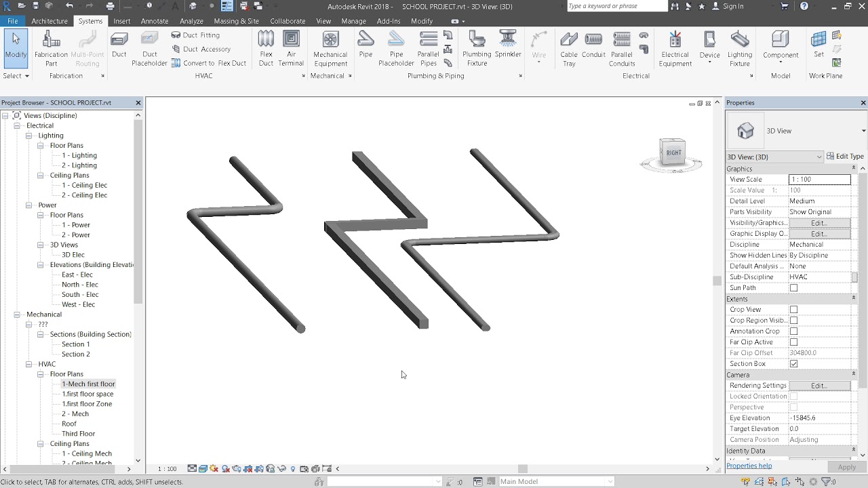This screenshot has width=868, height=488.
Task: Click the Project Browser vertical scrollbar
Action: click(138, 213)
